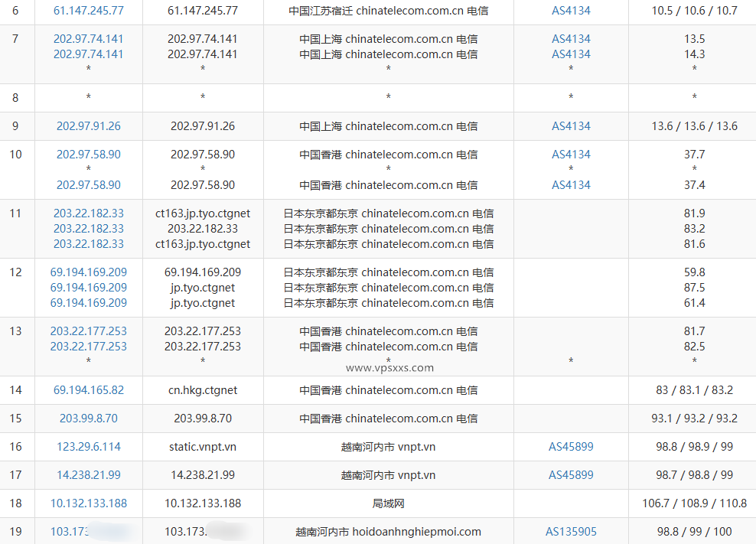Open the AS4134 link beside latency 37.4
The height and width of the screenshot is (544, 756).
pyautogui.click(x=571, y=185)
